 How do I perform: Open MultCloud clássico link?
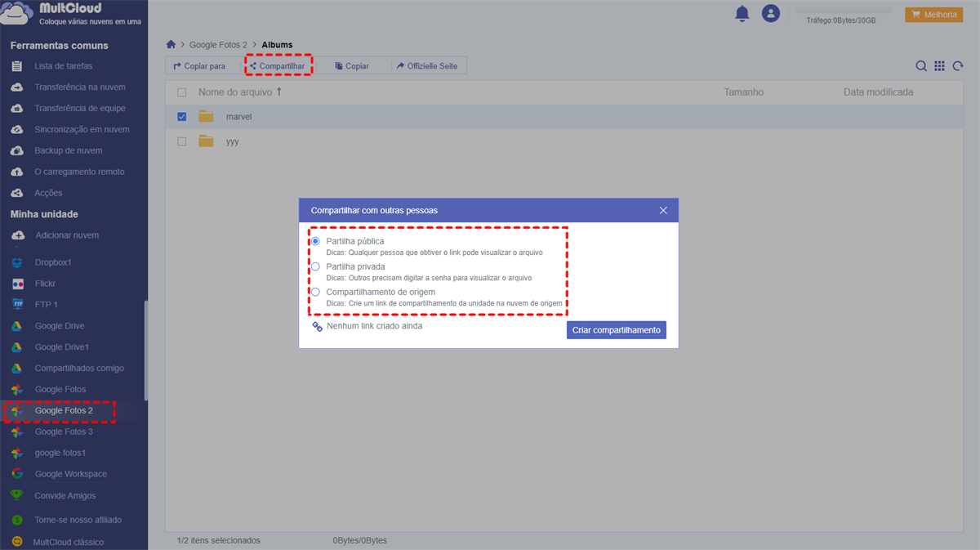click(x=69, y=542)
